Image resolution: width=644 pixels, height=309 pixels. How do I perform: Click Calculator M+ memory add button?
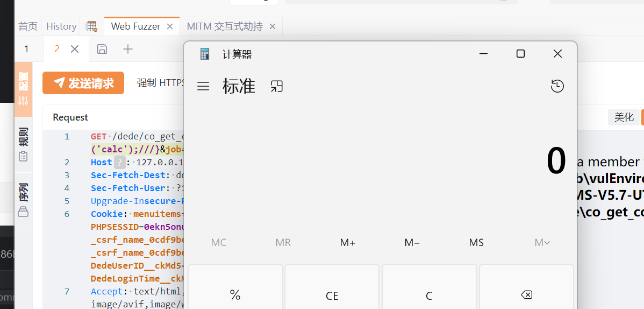(x=347, y=243)
